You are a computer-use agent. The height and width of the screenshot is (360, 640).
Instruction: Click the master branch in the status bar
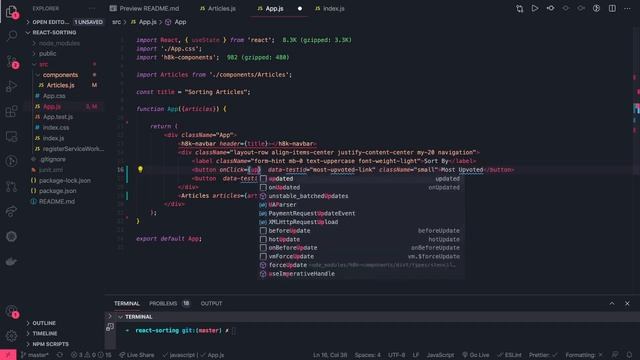(35, 355)
